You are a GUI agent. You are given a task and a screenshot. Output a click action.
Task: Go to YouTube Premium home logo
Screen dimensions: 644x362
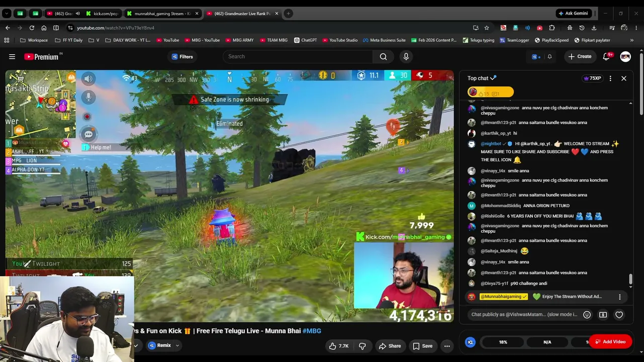[x=41, y=57]
